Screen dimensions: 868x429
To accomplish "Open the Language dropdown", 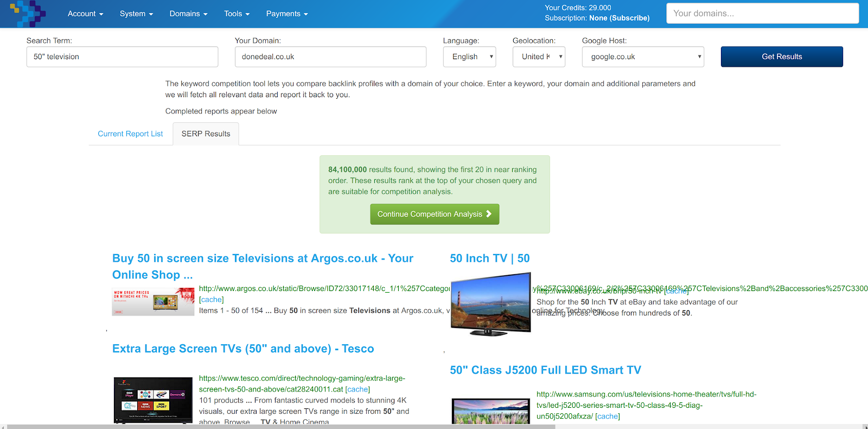I will point(469,56).
